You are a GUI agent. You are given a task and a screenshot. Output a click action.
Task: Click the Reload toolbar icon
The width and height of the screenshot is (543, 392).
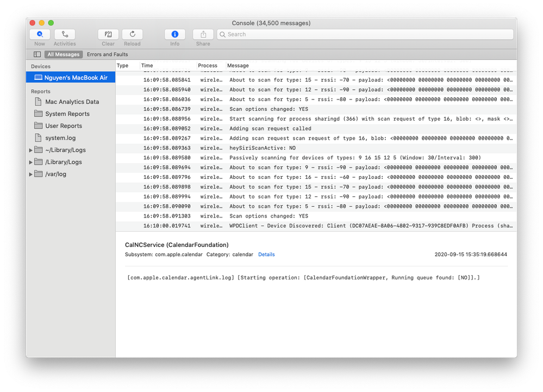[x=132, y=34]
